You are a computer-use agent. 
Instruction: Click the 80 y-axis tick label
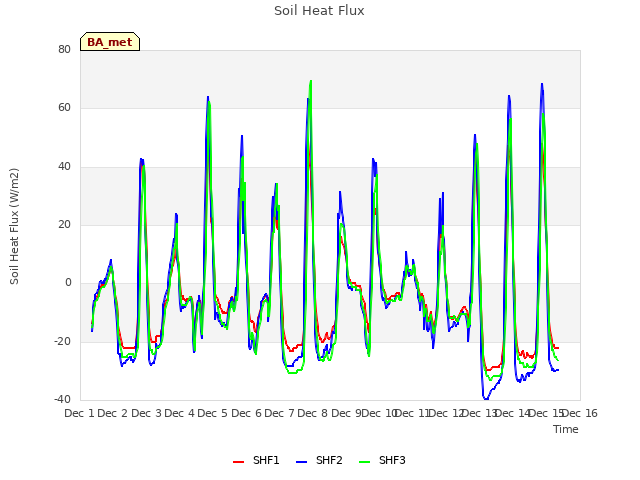(64, 49)
